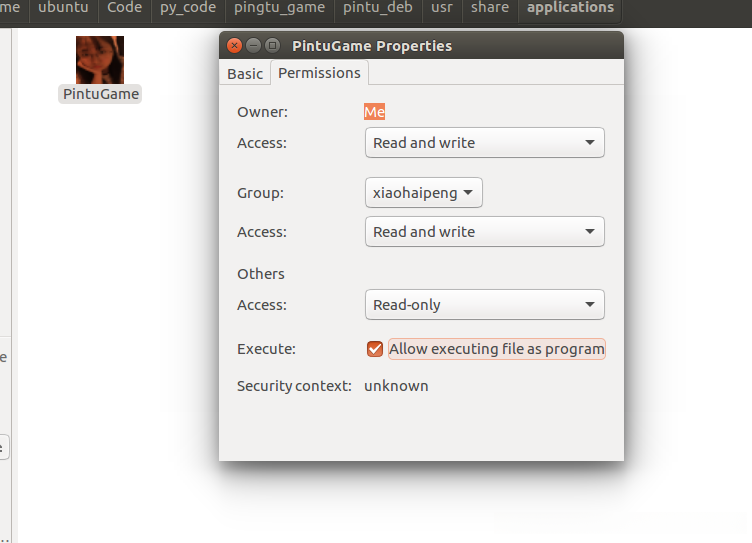Jump to pingtu_game in the path bar

[279, 8]
